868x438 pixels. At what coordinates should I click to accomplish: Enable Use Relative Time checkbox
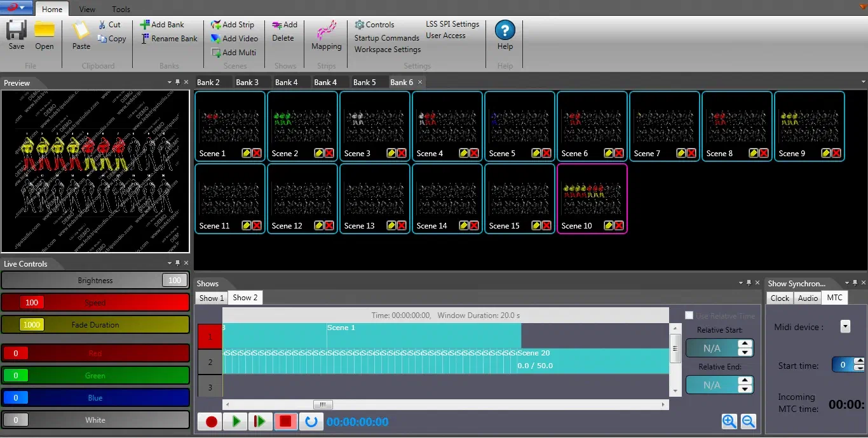coord(689,315)
